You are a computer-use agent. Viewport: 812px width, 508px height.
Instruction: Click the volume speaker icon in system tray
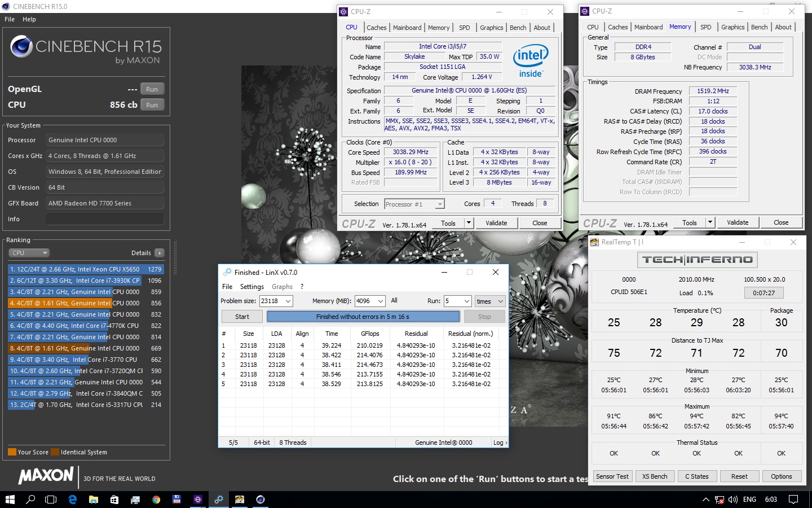pyautogui.click(x=733, y=500)
